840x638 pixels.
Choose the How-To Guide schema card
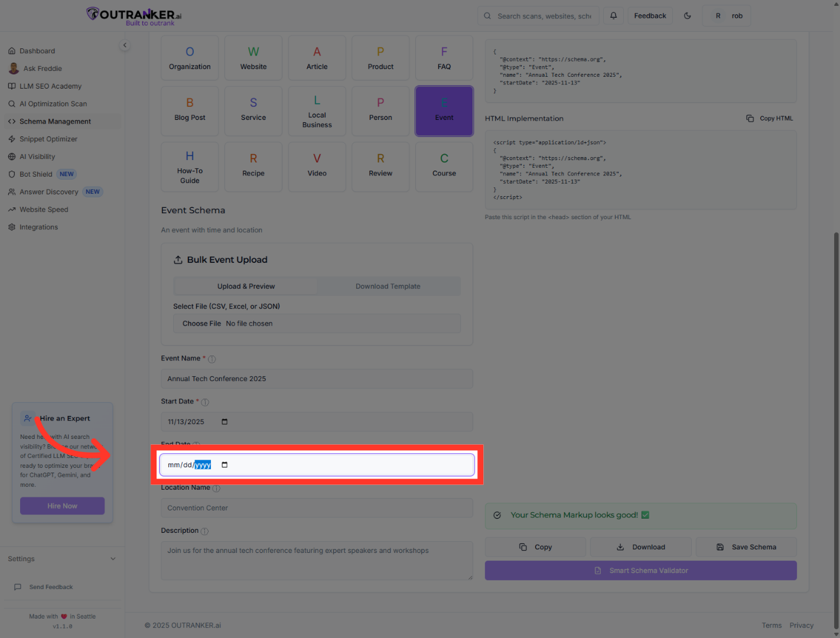pos(190,167)
